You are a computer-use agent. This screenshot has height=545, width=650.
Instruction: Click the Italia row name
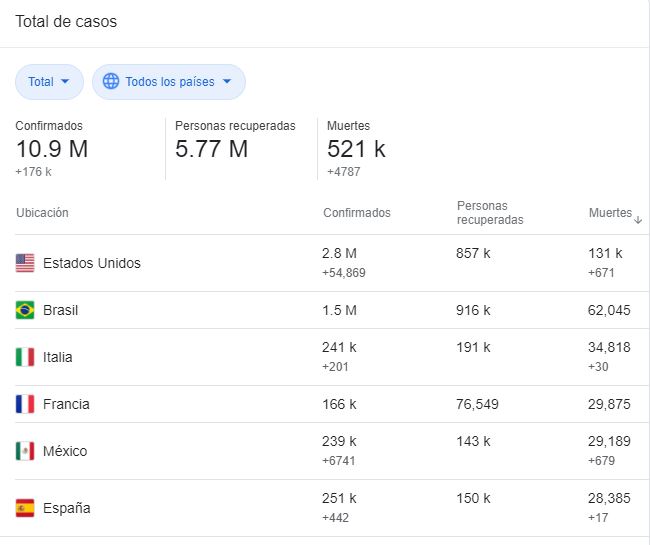[x=57, y=357]
